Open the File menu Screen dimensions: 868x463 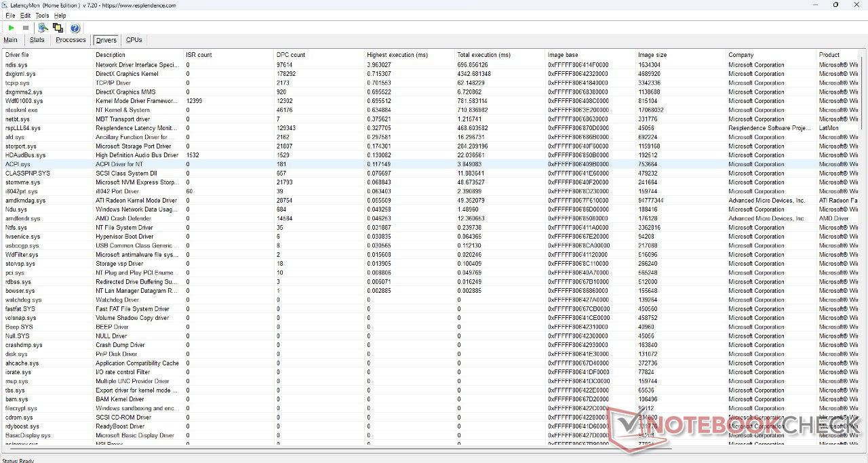(x=10, y=16)
